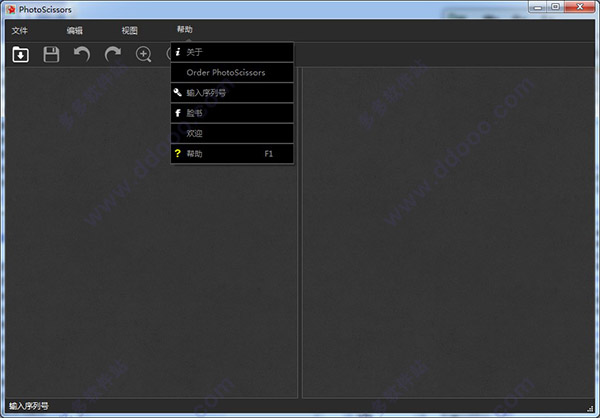Image resolution: width=600 pixels, height=418 pixels.
Task: Minimize the PhotoScissors window
Action: click(539, 7)
